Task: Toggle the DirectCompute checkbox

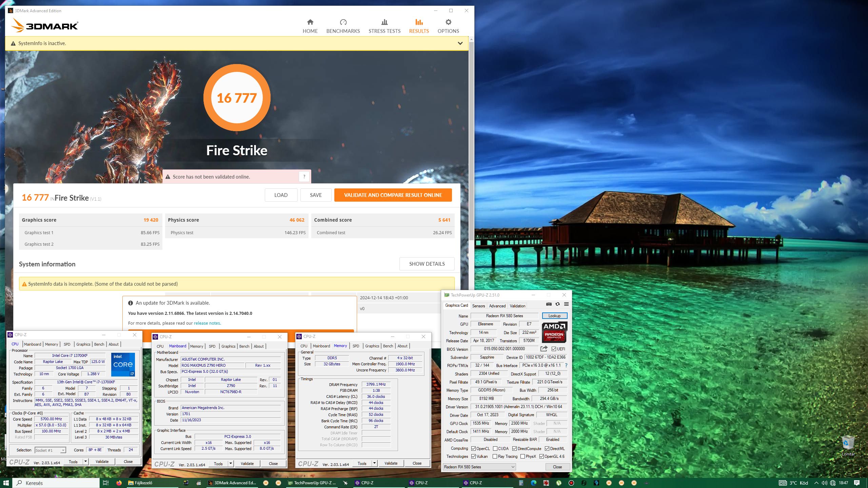Action: click(x=515, y=448)
